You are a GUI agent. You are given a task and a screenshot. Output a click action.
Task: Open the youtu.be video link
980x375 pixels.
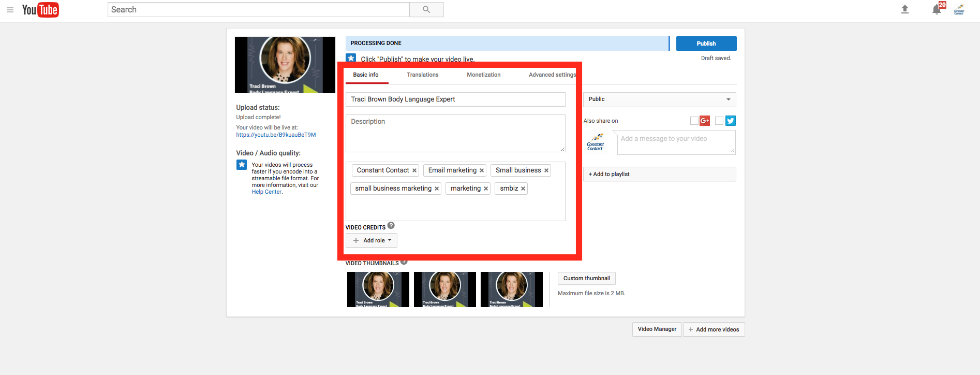(x=276, y=135)
